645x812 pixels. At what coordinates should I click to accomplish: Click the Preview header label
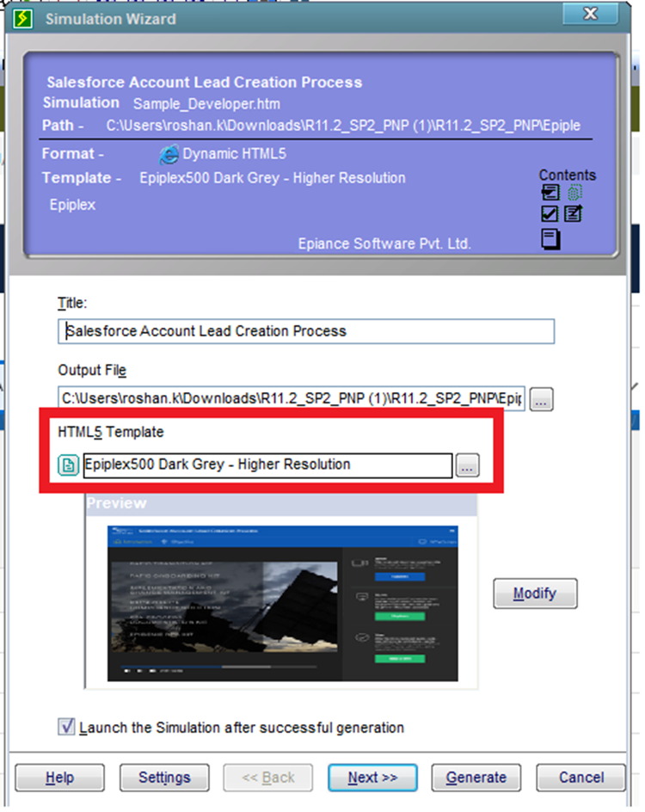(116, 503)
